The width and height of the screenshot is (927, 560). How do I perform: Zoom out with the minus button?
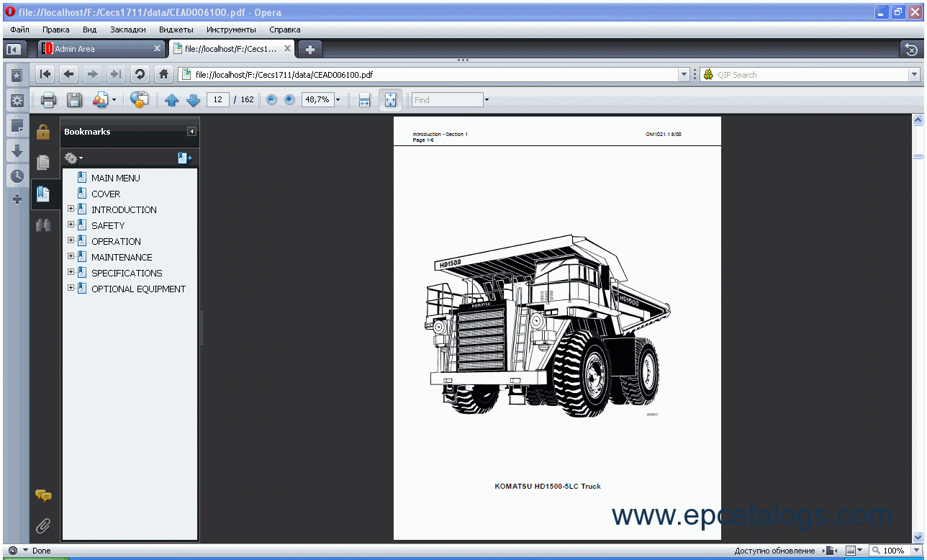[x=271, y=99]
